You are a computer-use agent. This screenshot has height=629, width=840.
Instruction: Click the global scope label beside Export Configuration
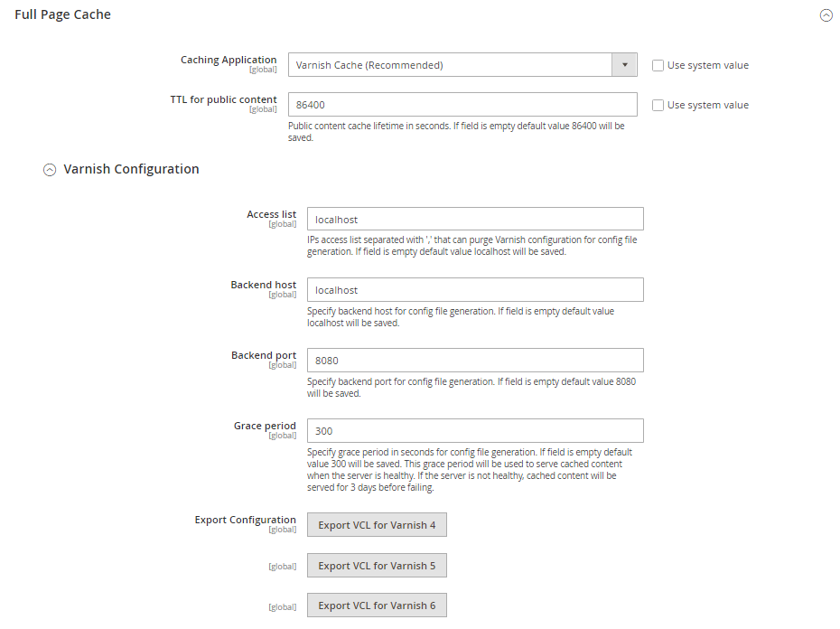coord(283,529)
